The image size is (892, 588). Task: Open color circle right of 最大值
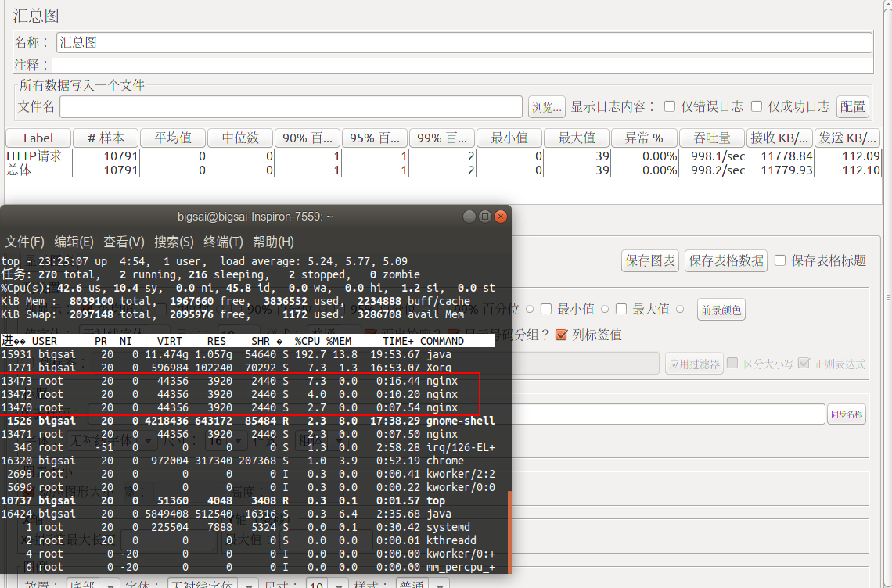(x=680, y=309)
